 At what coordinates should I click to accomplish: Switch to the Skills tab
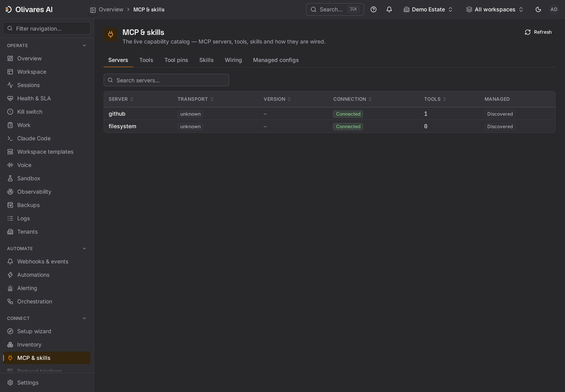[206, 60]
